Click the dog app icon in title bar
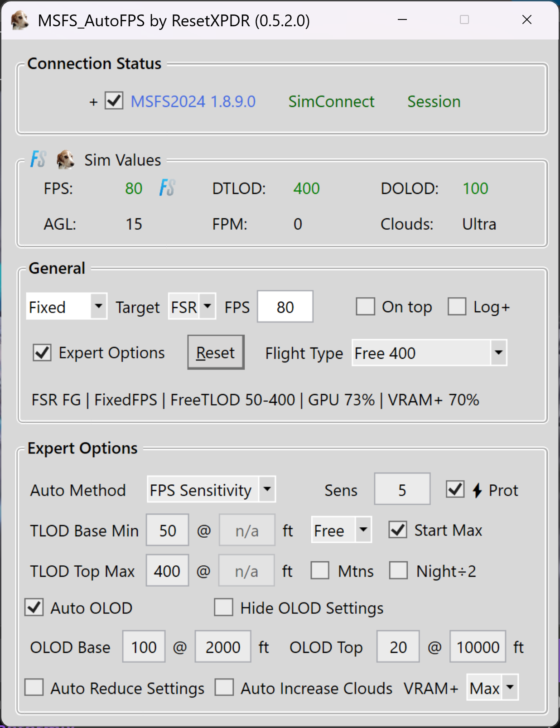560x728 pixels. 19,20
